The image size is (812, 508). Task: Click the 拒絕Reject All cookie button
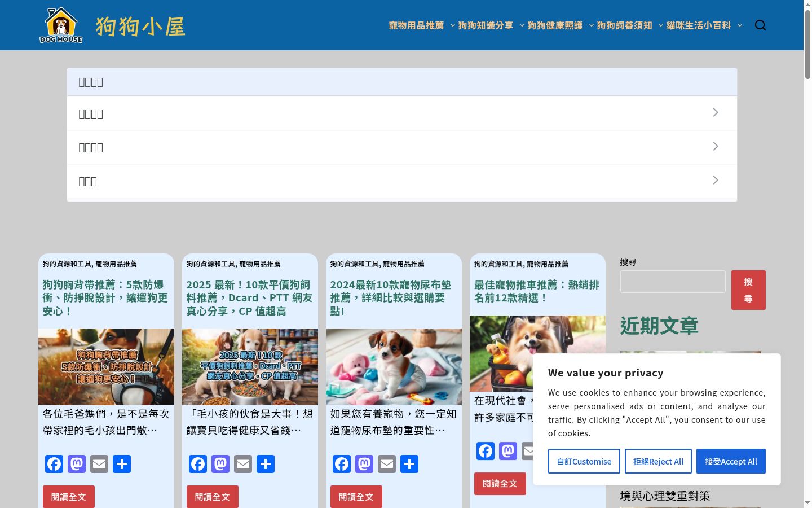[658, 461]
